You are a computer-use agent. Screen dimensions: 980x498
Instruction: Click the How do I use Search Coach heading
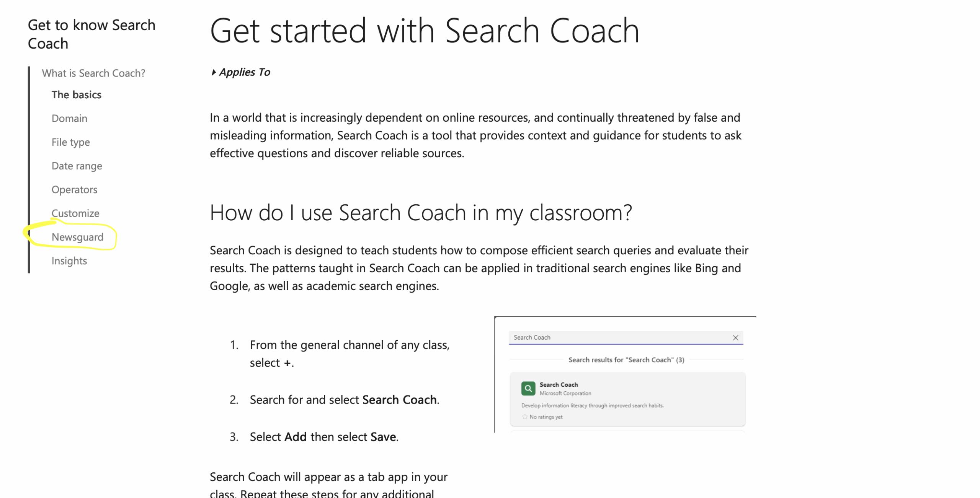click(x=421, y=213)
